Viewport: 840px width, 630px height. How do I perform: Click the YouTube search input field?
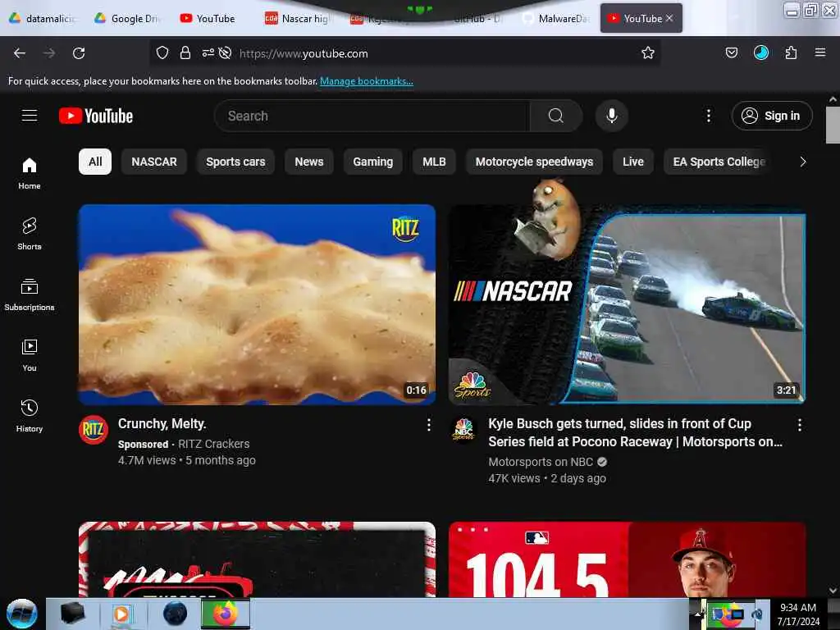(x=372, y=116)
